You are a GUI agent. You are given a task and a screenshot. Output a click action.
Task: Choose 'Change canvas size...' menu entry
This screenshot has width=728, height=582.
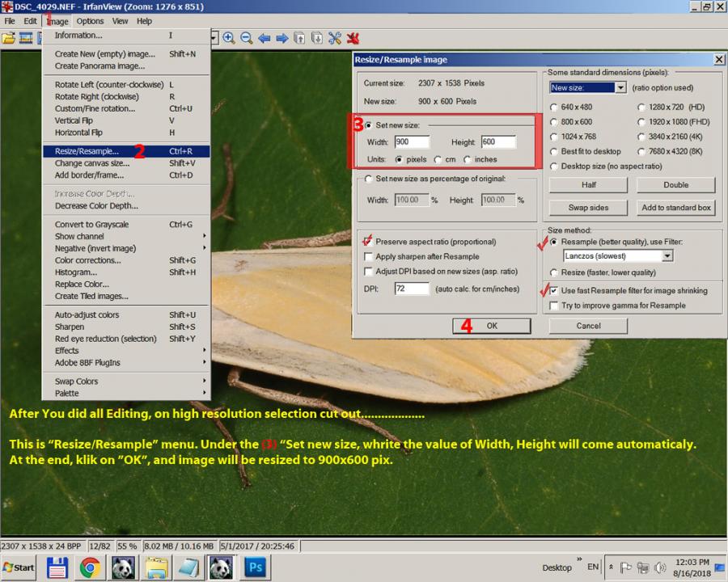coord(126,163)
